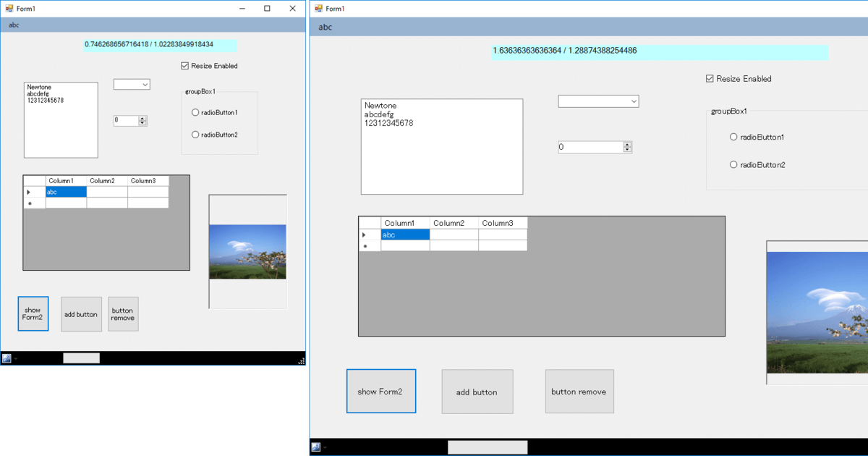Click the add button control on the right form
This screenshot has width=868, height=456.
tap(477, 391)
